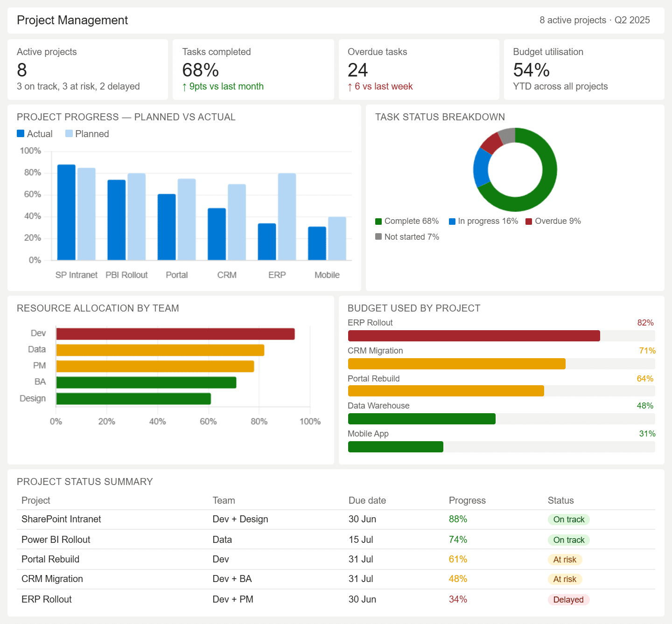Screen dimensions: 672x624
Task: Click the Delayed badge for ERP Rollout
Action: point(568,600)
